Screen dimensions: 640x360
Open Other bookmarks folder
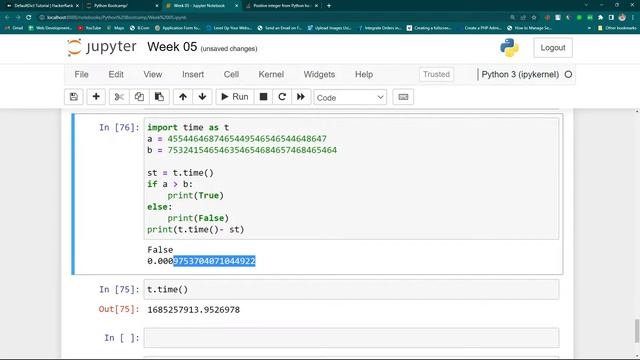tap(617, 28)
